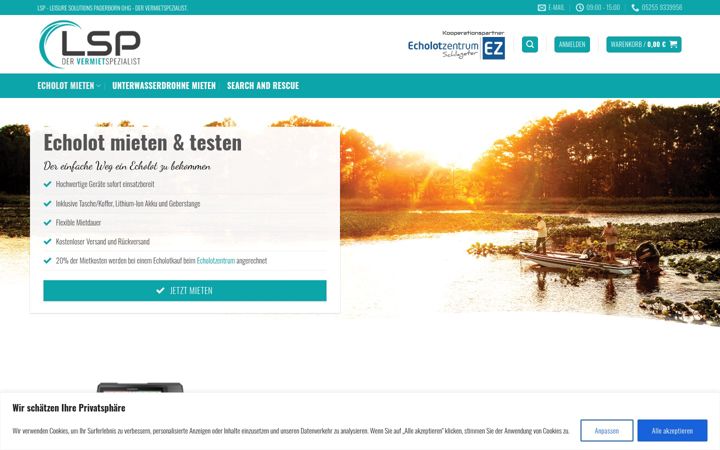Click the clock opening hours icon
The image size is (720, 450).
click(579, 7)
